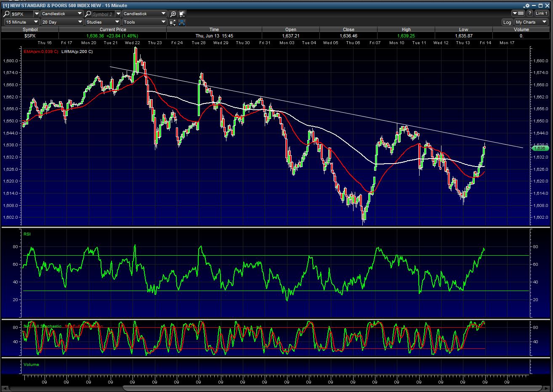Open the list menu icon near Help
This screenshot has width=553, height=392.
518,13
